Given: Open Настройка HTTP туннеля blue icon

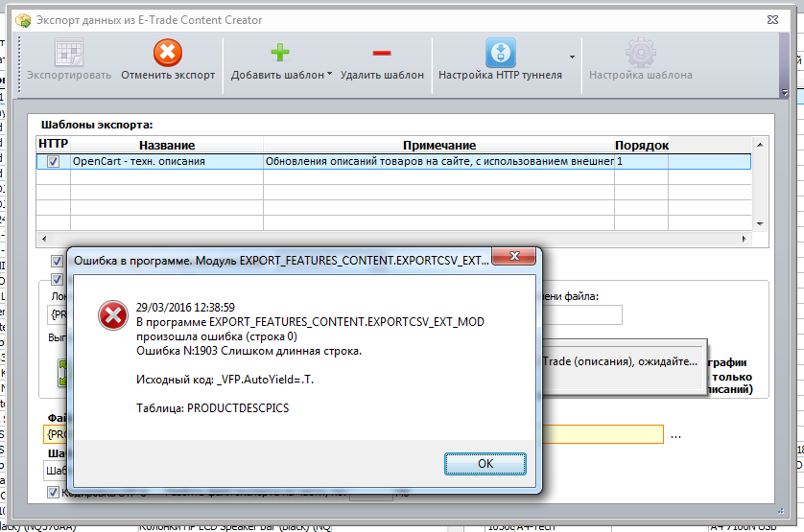Looking at the screenshot, I should click(x=501, y=53).
